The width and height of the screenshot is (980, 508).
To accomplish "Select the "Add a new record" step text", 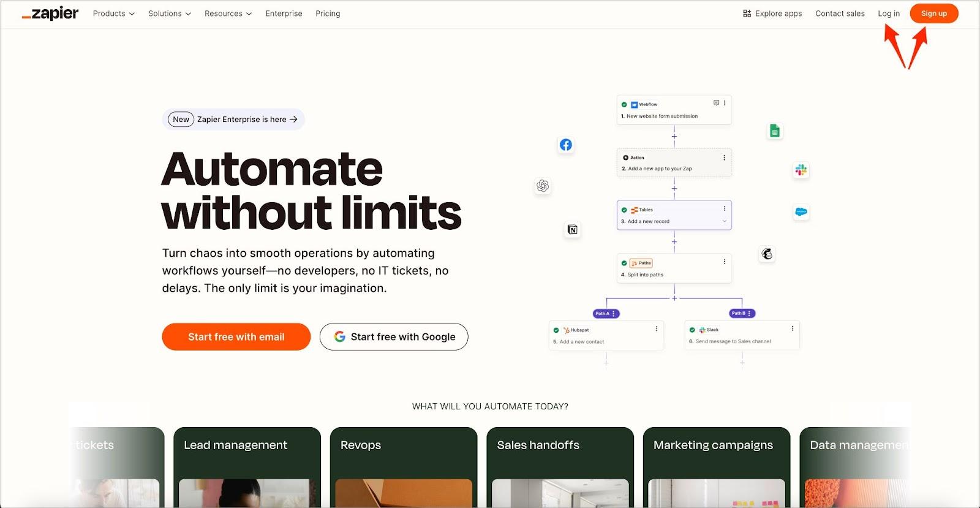I will [x=649, y=222].
